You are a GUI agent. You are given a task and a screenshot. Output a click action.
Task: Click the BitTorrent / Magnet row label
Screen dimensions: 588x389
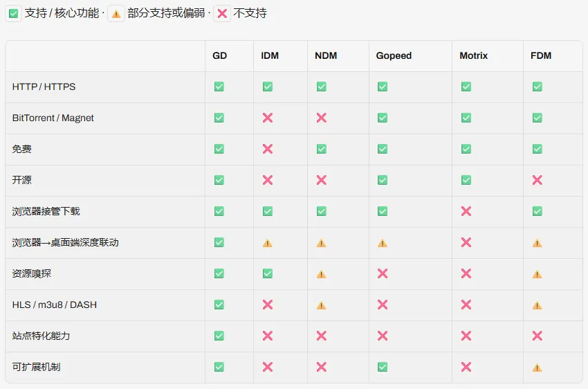coord(53,118)
